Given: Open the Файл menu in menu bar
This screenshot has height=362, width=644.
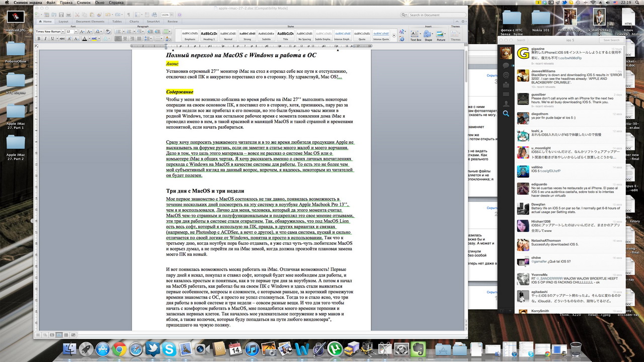Looking at the screenshot, I should pos(50,3).
